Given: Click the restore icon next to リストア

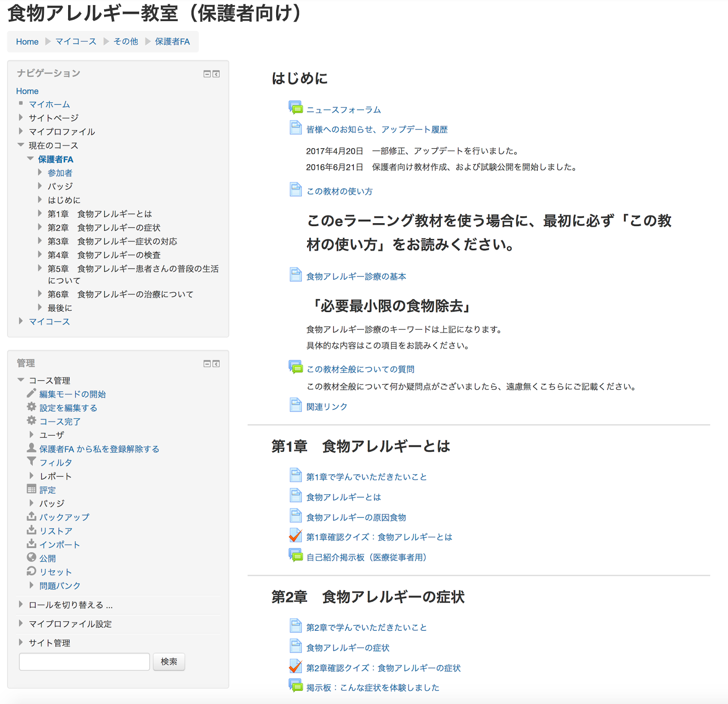Looking at the screenshot, I should 31,530.
